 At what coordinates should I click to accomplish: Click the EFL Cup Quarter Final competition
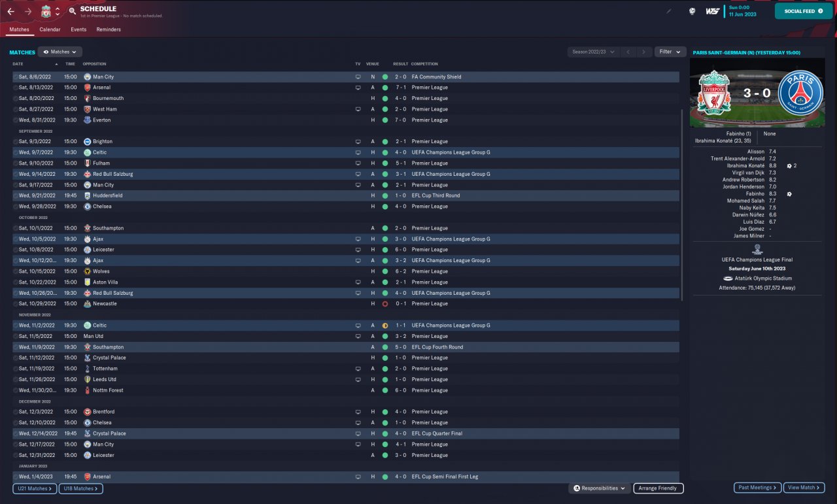click(x=437, y=433)
